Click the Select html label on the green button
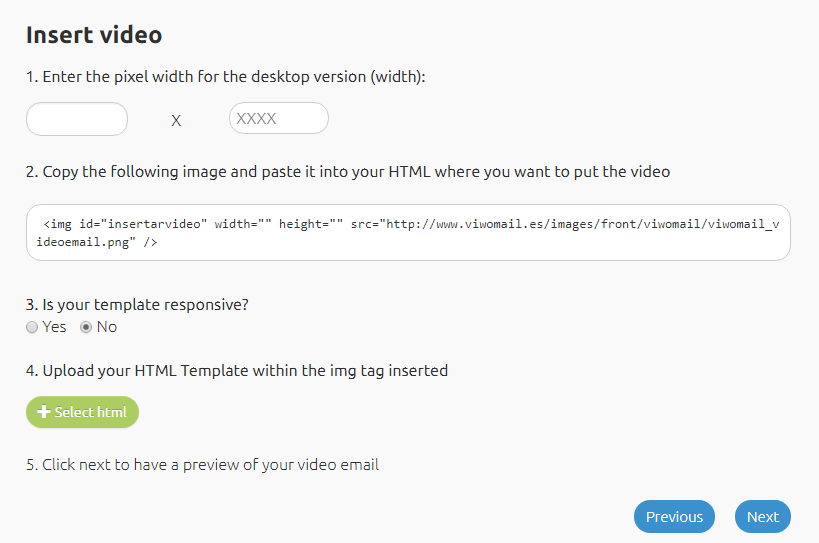 click(x=90, y=412)
